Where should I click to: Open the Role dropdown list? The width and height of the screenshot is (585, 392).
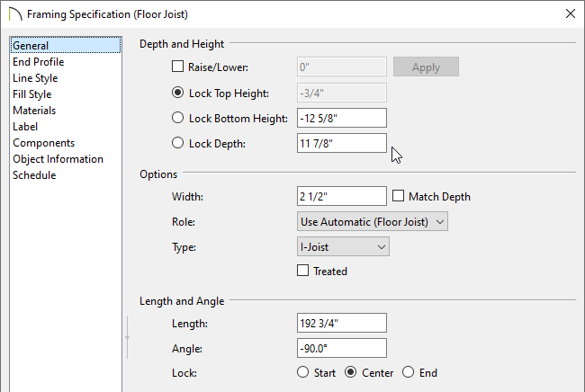point(373,222)
